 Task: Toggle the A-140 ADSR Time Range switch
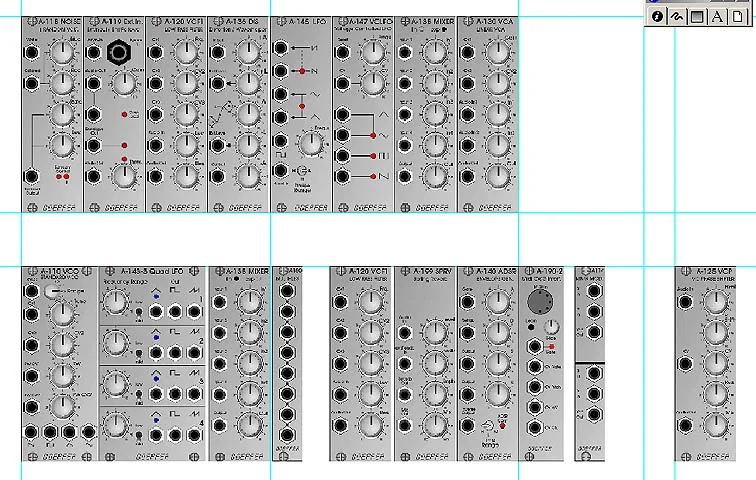(487, 427)
